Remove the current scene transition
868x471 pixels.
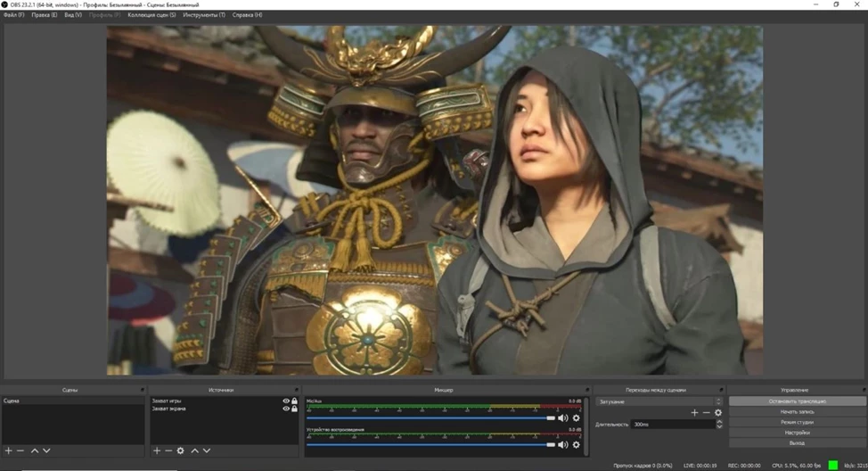(706, 412)
